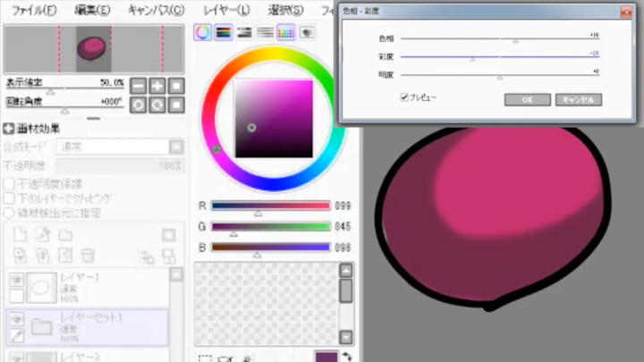The image size is (644, 362).
Task: Create a new linework layer
Action: click(43, 235)
